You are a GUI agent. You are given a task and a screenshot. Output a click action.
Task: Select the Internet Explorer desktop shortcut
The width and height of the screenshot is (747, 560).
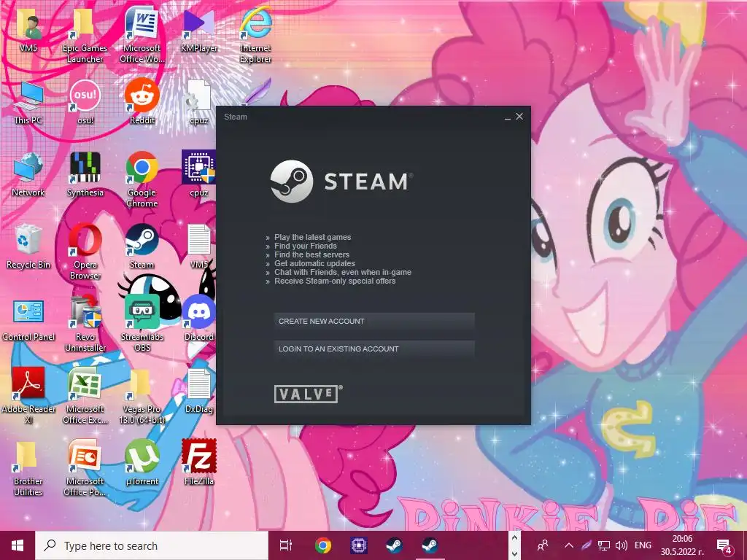point(256,35)
